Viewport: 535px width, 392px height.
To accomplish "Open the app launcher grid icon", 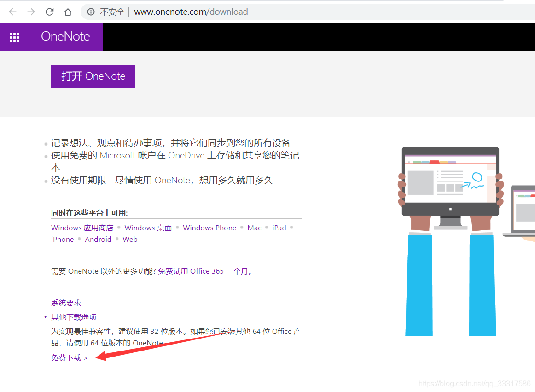I will coord(14,37).
